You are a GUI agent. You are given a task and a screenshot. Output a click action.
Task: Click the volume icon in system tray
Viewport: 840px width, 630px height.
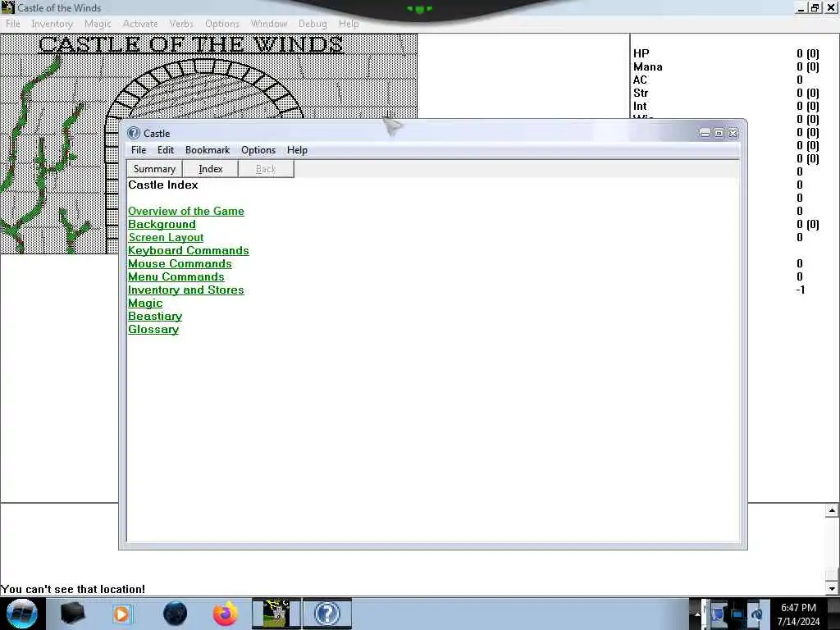click(756, 614)
